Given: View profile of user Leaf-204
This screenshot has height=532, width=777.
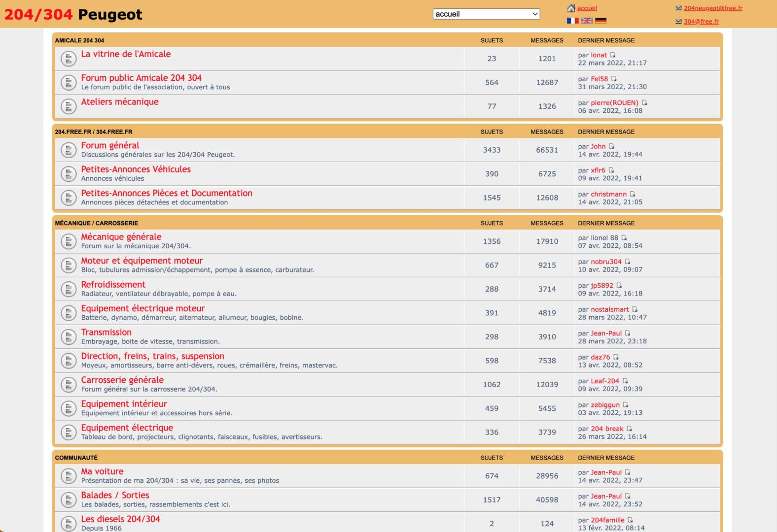Looking at the screenshot, I should [605, 381].
